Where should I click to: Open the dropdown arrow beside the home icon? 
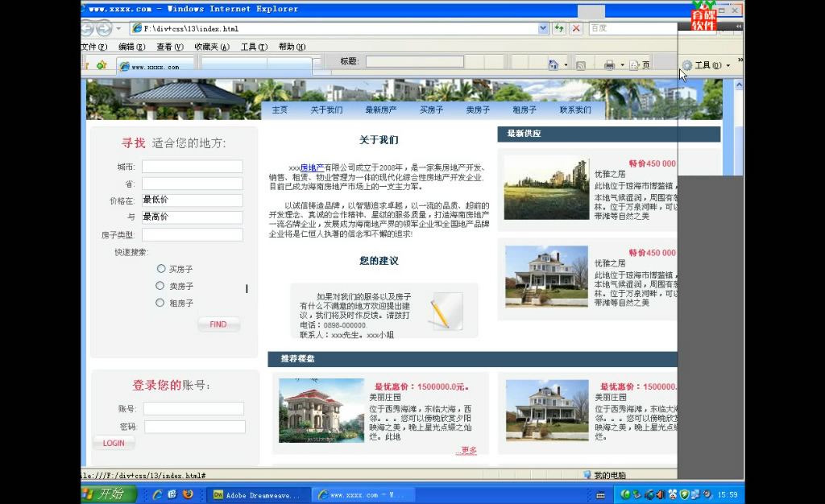pos(566,65)
